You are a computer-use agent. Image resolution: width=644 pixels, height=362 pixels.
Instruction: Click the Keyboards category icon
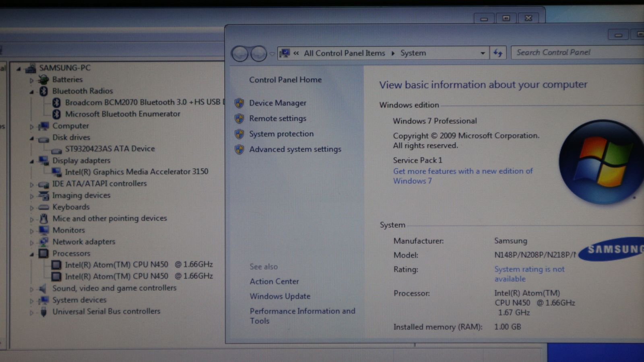43,208
